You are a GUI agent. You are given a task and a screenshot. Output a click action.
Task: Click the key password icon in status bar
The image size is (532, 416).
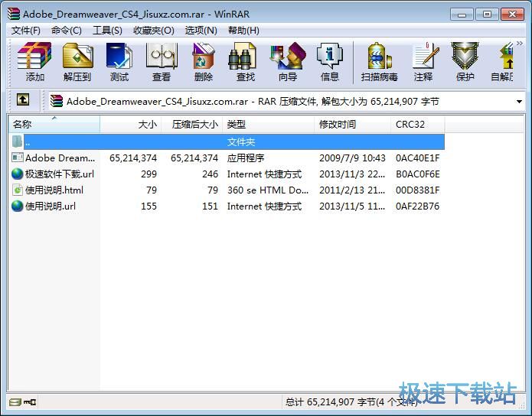(30, 402)
